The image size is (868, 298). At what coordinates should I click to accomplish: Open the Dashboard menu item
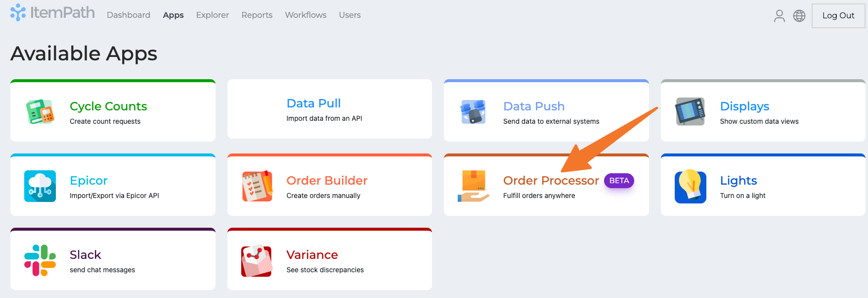point(129,15)
